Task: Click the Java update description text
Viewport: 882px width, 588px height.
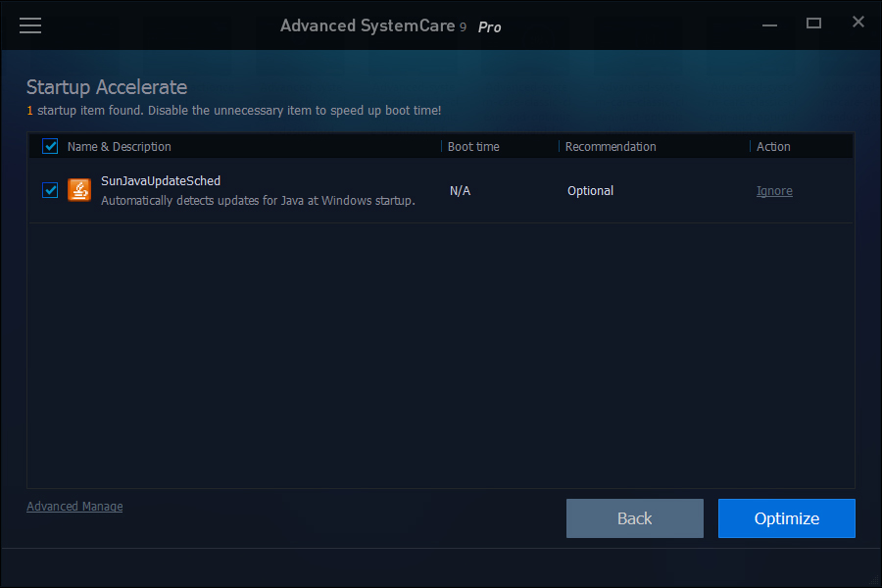Action: (258, 200)
